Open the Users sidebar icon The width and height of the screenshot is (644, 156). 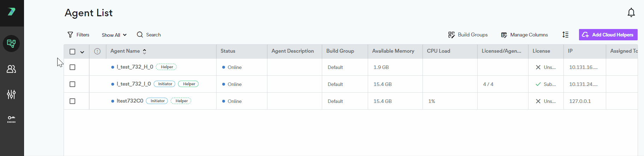point(11,69)
